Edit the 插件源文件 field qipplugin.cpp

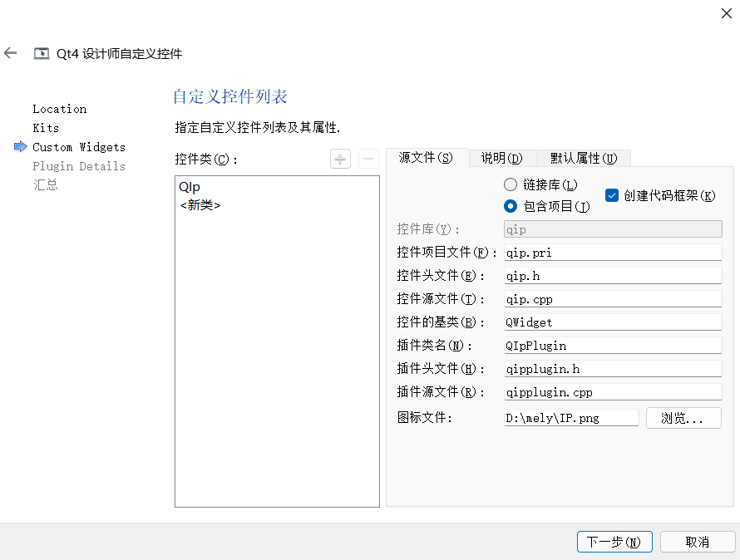pos(613,392)
